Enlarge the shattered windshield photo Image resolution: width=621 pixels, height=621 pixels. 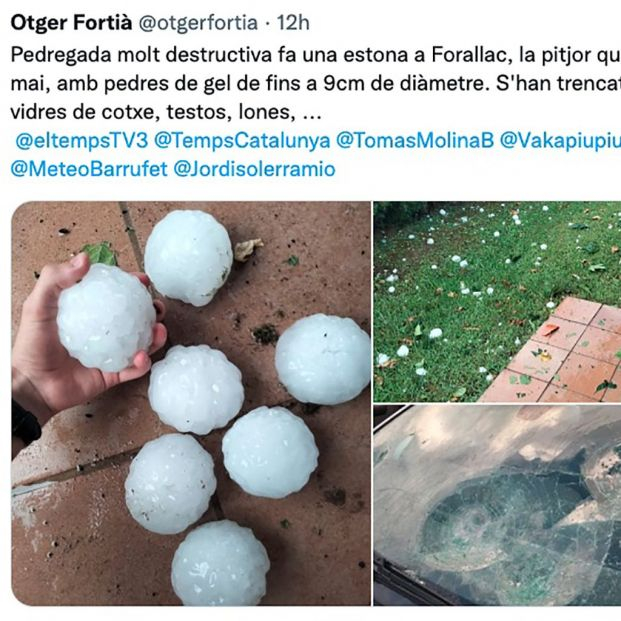[x=497, y=505]
